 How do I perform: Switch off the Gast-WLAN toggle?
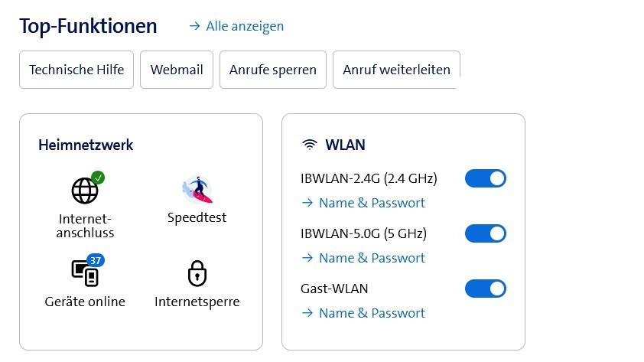coord(486,289)
